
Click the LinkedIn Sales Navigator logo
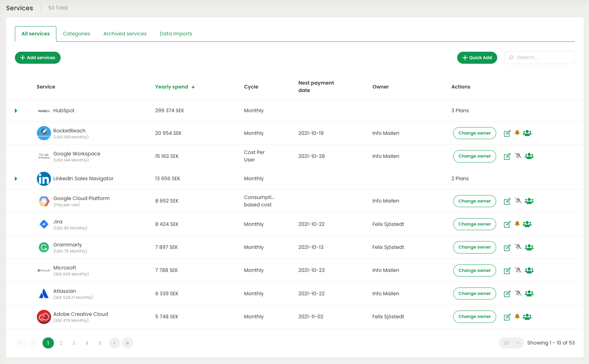coord(44,179)
